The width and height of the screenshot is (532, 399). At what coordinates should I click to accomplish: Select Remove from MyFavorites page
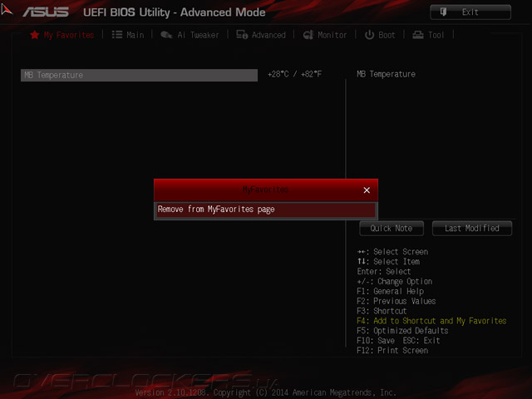266,209
